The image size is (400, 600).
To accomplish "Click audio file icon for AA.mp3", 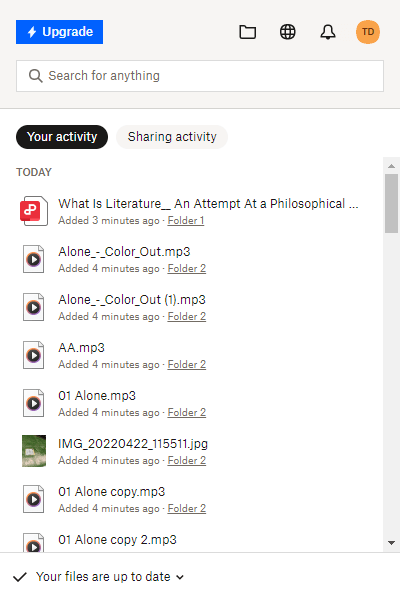I will point(34,355).
